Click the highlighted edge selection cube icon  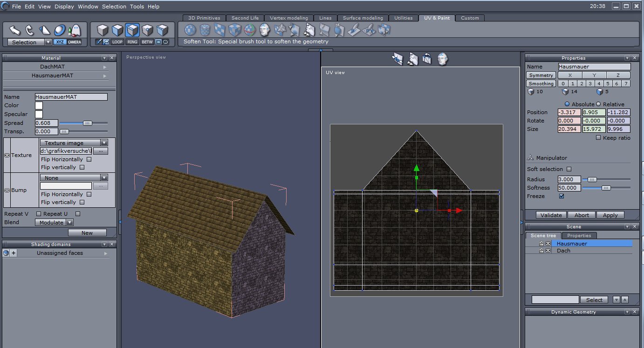(x=132, y=31)
